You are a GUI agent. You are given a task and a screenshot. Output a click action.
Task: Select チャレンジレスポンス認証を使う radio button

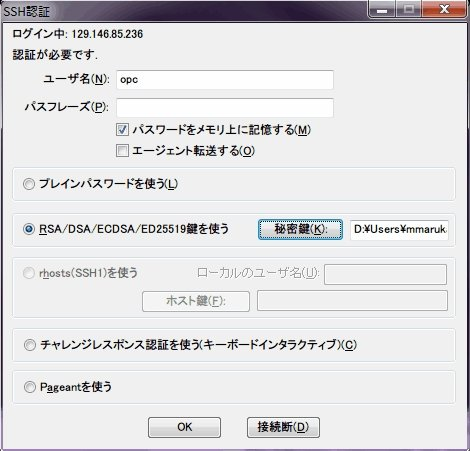pyautogui.click(x=29, y=345)
